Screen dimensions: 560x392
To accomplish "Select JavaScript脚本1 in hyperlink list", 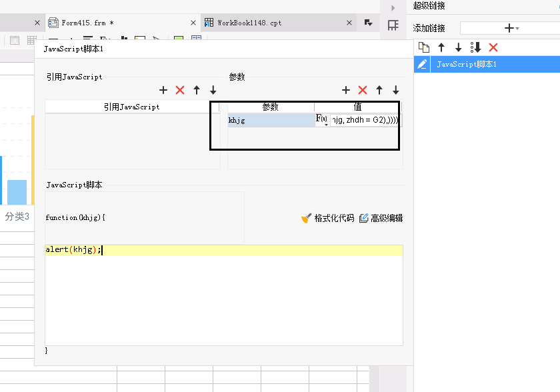I will (x=495, y=64).
